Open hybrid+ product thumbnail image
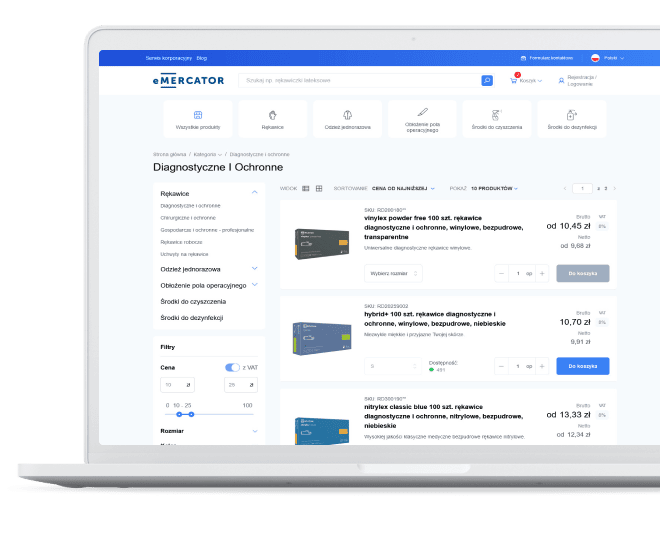The height and width of the screenshot is (535, 660). click(322, 338)
